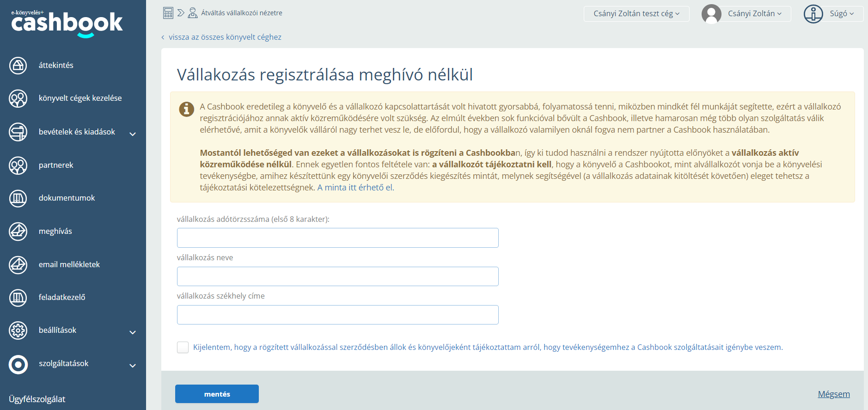
Task: Click the dokumentumok sidebar icon
Action: coord(18,198)
